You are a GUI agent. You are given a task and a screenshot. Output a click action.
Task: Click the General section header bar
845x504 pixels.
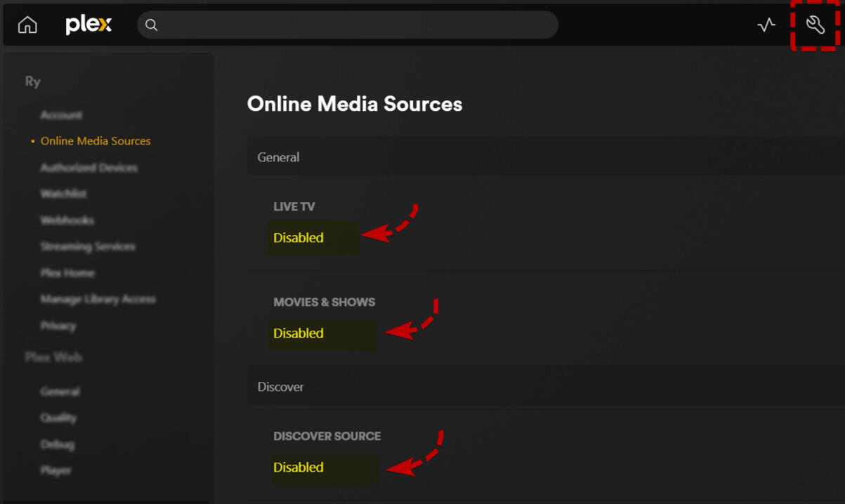click(546, 157)
